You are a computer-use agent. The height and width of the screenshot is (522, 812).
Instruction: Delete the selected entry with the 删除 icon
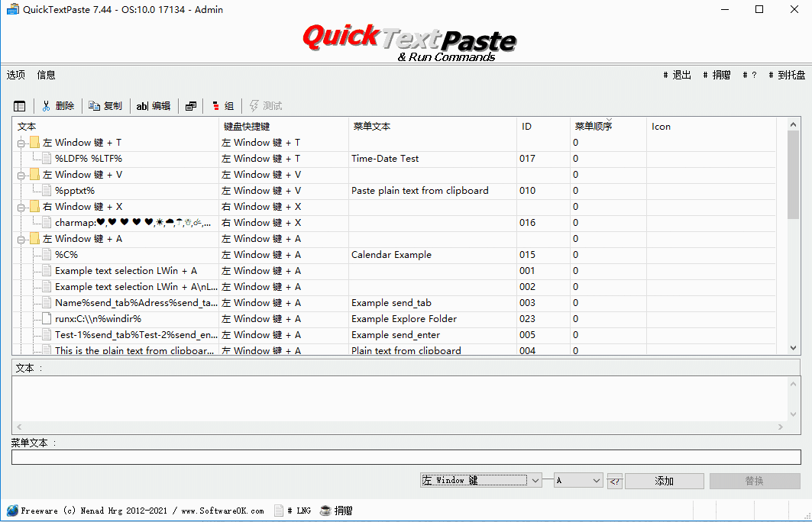(x=60, y=105)
